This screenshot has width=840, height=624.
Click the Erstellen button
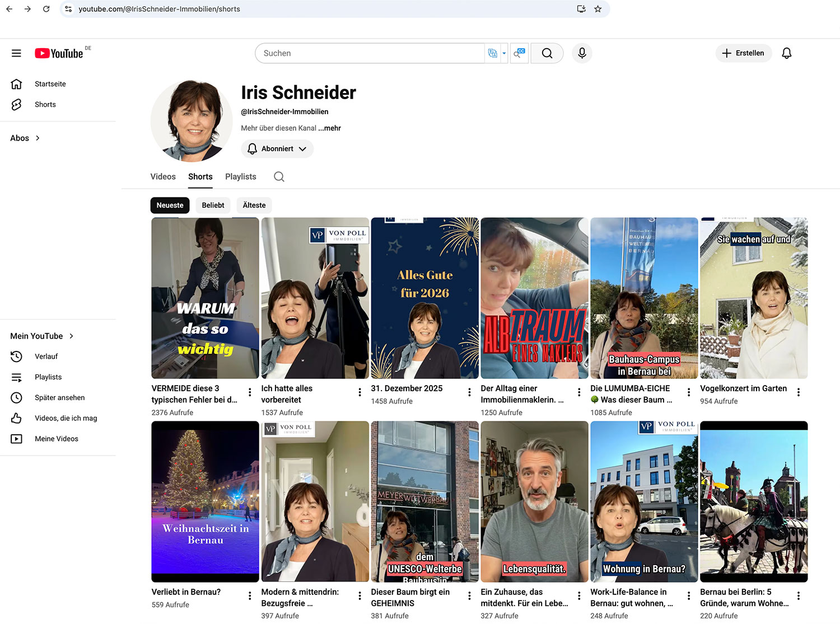[x=744, y=53]
